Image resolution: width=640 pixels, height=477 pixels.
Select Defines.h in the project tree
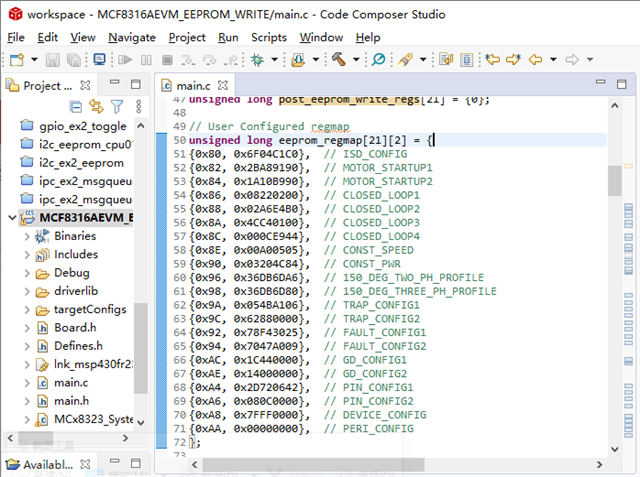(78, 346)
